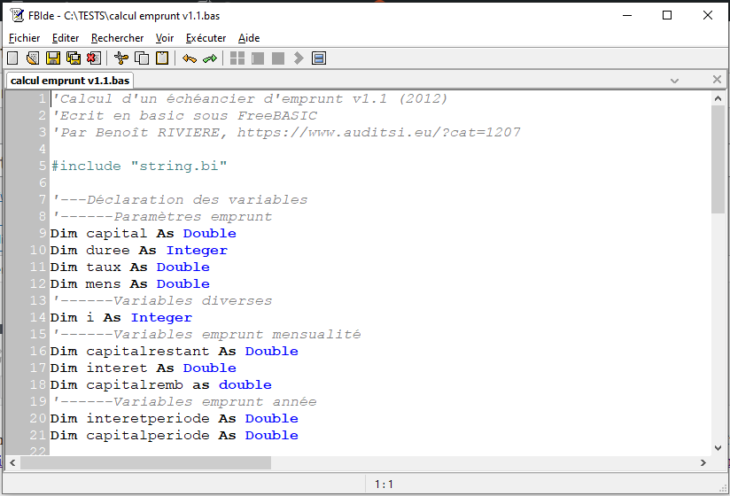Click the Paste clipboard icon
730x496 pixels.
pos(162,59)
